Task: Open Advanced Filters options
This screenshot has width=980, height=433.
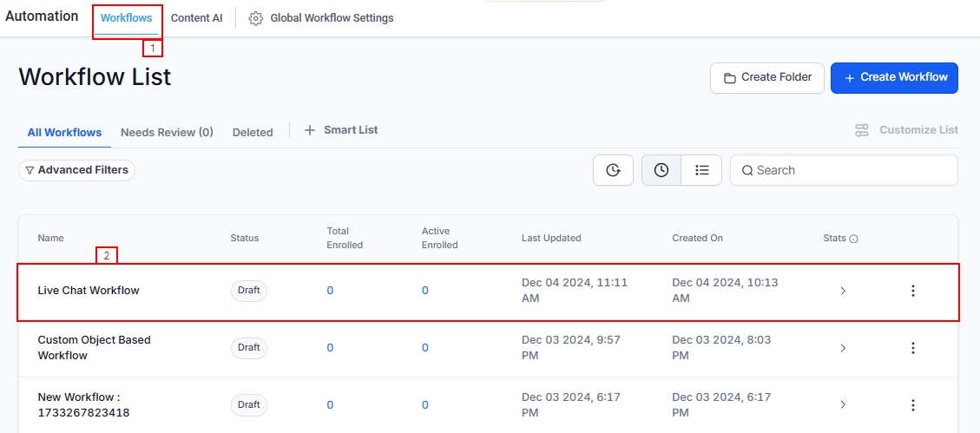Action: coord(76,170)
